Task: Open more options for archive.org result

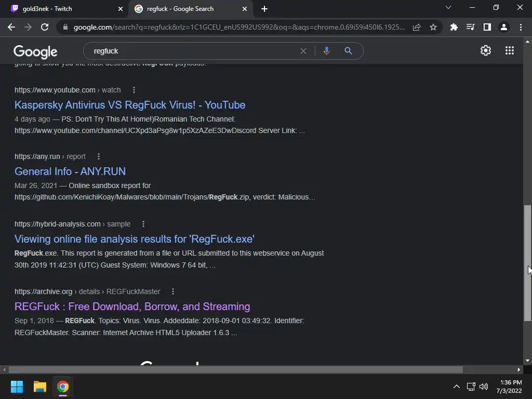Action: (173, 291)
